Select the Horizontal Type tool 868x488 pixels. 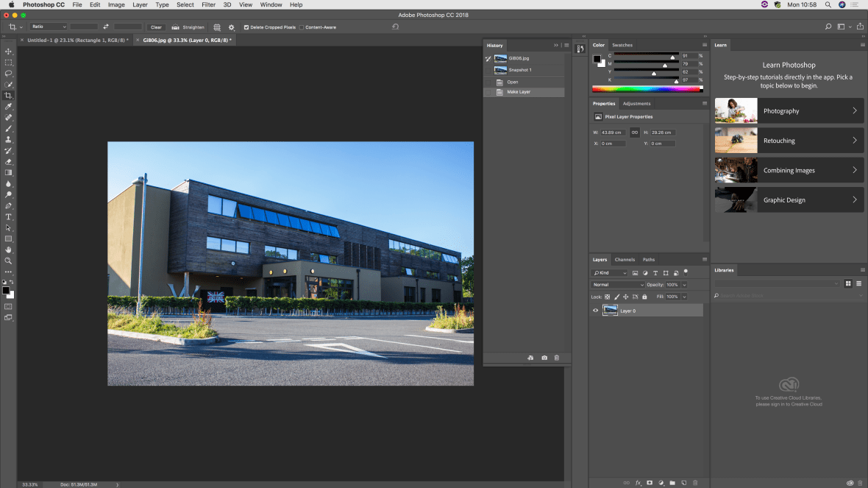click(9, 217)
